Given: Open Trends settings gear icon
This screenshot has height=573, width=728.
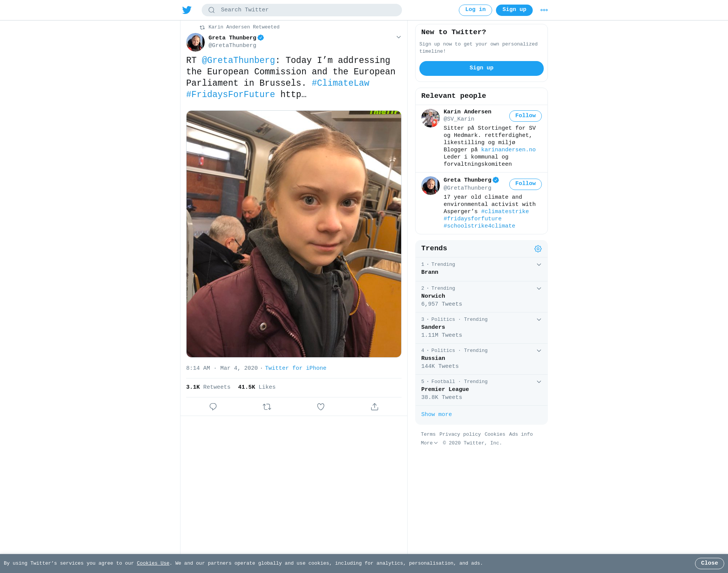Looking at the screenshot, I should (x=538, y=249).
